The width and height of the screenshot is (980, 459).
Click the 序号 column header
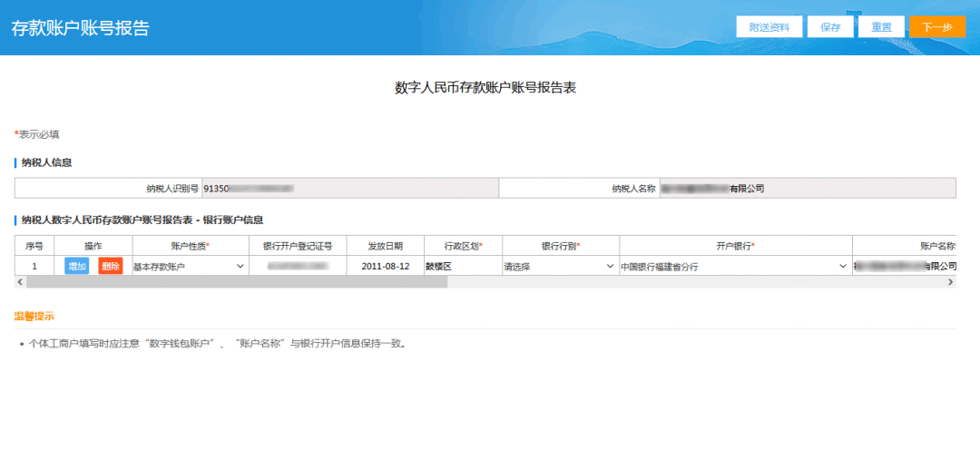click(x=34, y=246)
